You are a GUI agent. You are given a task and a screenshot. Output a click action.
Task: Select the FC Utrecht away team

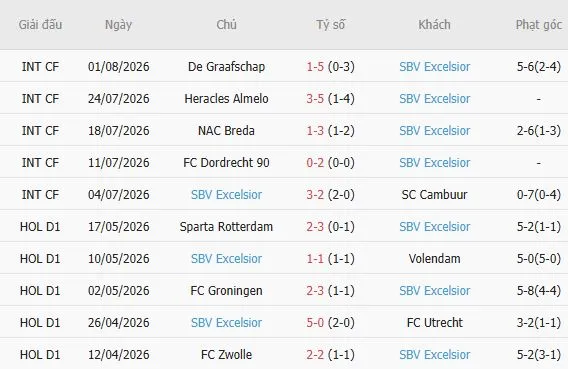coord(434,323)
